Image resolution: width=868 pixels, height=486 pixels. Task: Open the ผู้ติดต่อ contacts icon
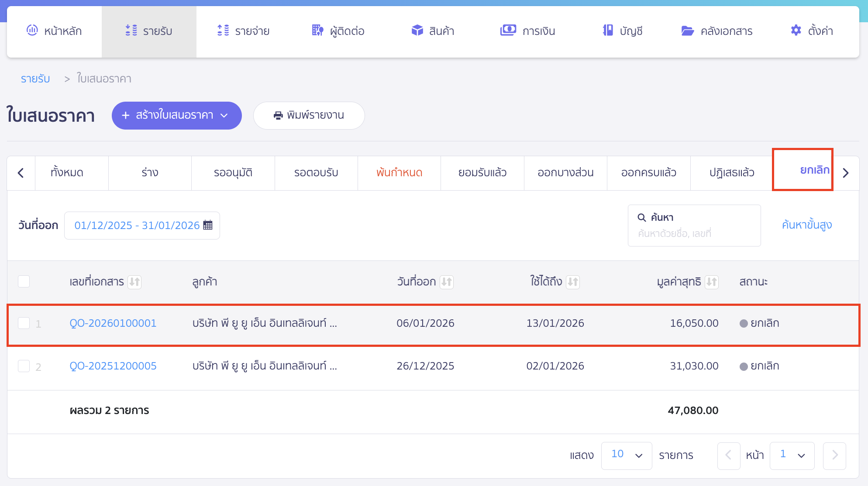317,31
